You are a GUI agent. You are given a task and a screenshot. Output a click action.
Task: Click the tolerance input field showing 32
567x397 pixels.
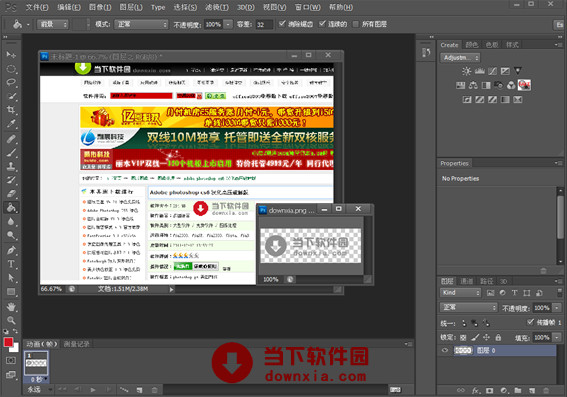264,24
